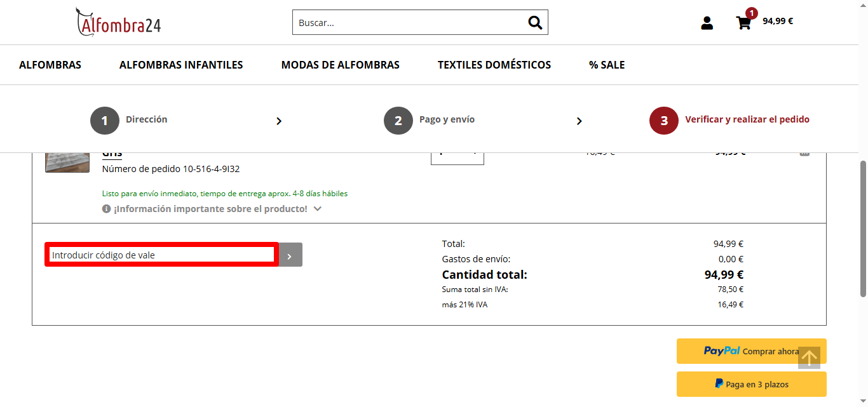
Task: Click the page vertical scrollbar
Action: pyautogui.click(x=863, y=229)
